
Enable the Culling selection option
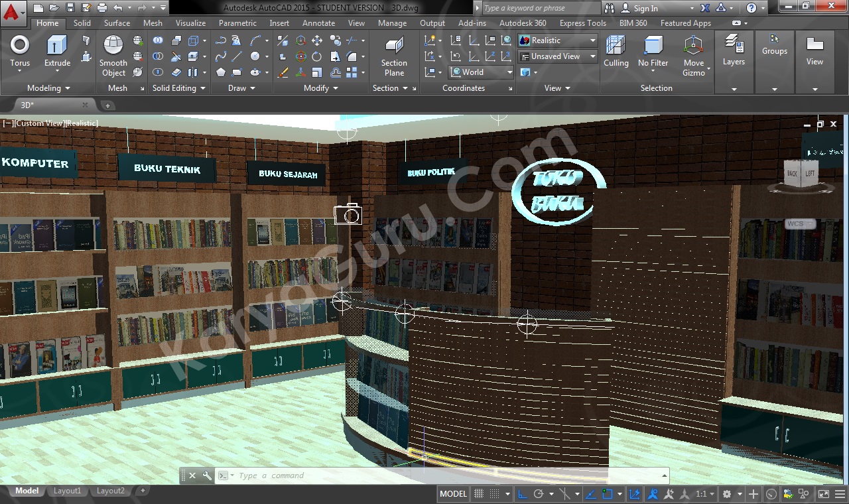click(616, 51)
